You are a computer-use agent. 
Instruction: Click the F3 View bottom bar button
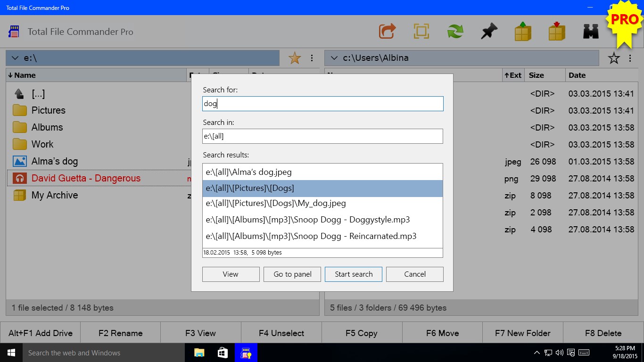(201, 333)
